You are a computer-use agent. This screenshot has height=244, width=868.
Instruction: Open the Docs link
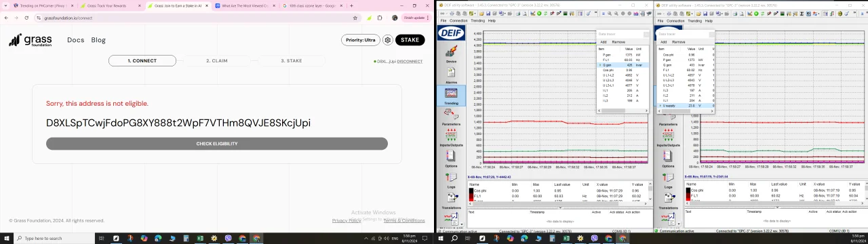pyautogui.click(x=76, y=40)
